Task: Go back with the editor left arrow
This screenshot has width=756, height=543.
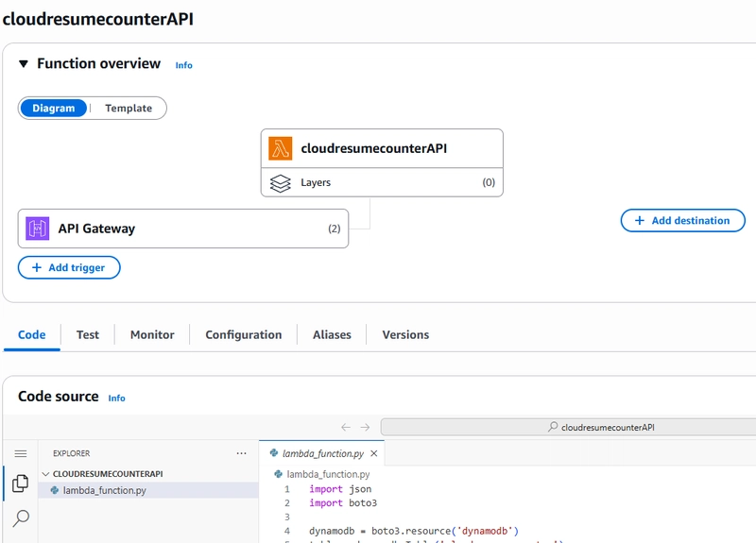Action: click(x=346, y=428)
